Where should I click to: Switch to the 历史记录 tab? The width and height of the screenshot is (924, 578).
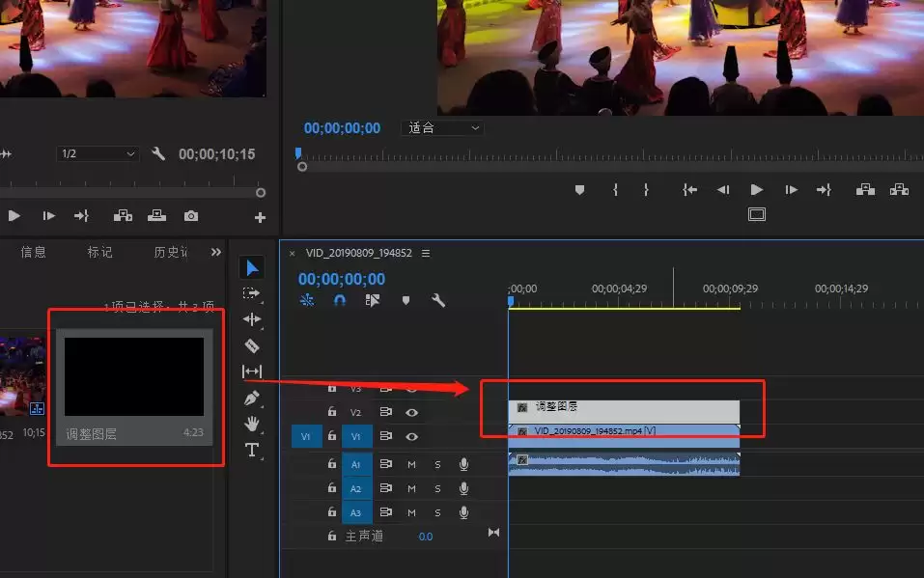171,252
